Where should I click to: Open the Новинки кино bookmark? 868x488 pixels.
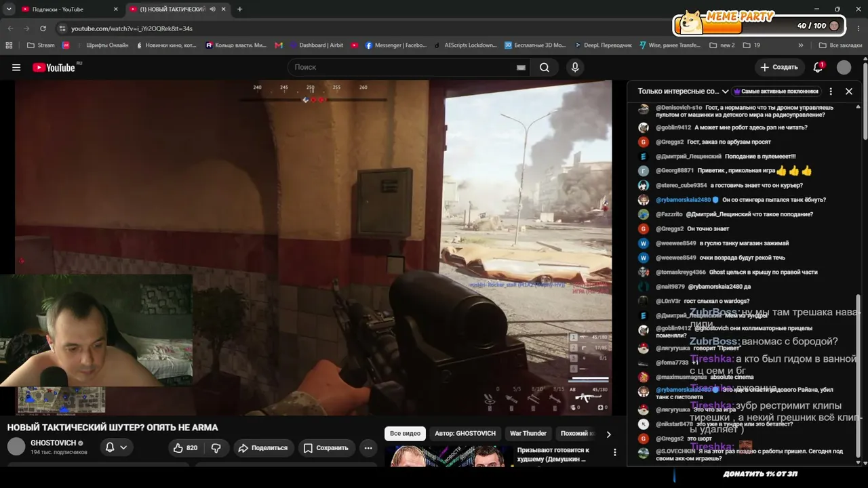(166, 45)
